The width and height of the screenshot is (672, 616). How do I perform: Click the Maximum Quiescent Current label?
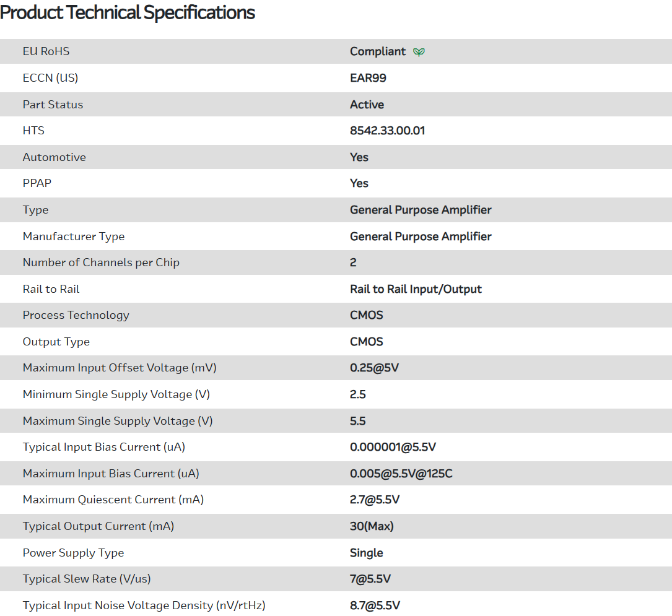click(x=113, y=500)
